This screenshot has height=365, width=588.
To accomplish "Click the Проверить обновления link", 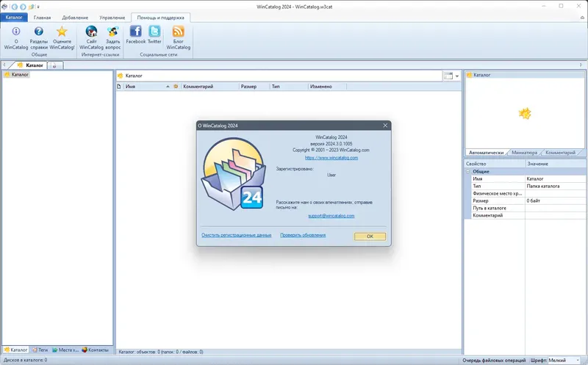I will click(x=303, y=235).
